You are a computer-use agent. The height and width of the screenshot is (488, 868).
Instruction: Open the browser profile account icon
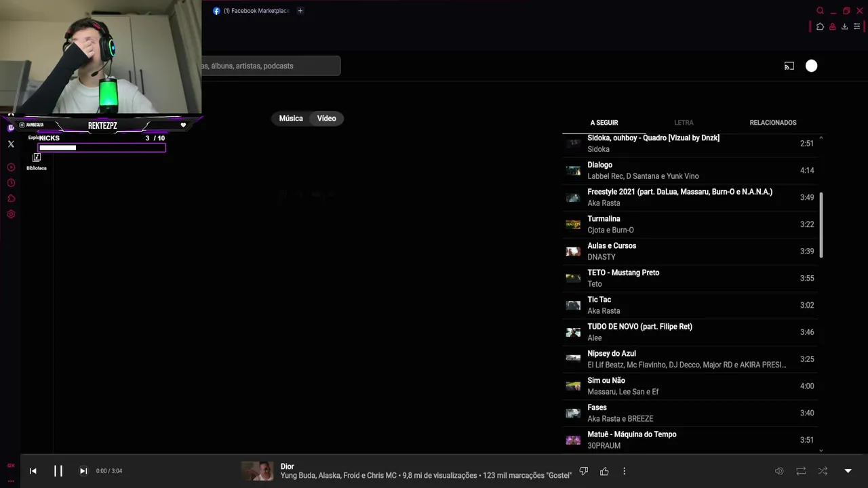(832, 26)
